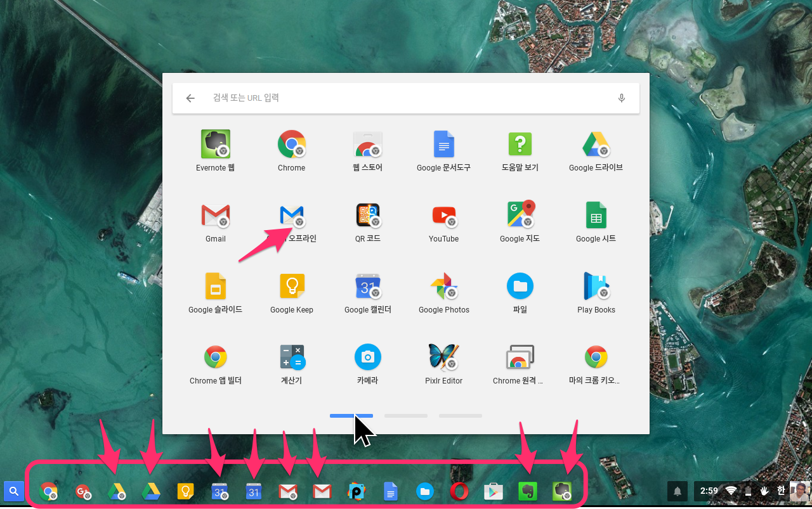Image resolution: width=812 pixels, height=509 pixels.
Task: Open the Gmail 오프라인 app with the blue envelope
Action: click(x=292, y=222)
